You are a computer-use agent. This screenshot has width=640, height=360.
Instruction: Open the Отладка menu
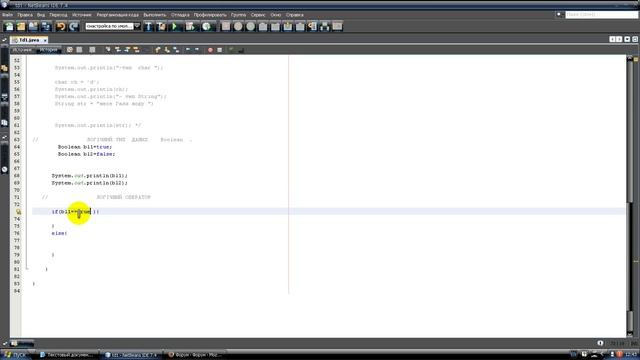180,15
